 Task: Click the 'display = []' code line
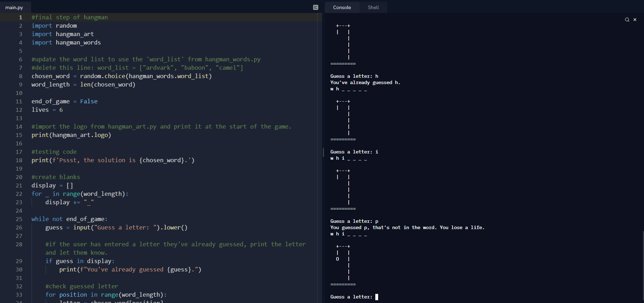coord(52,185)
